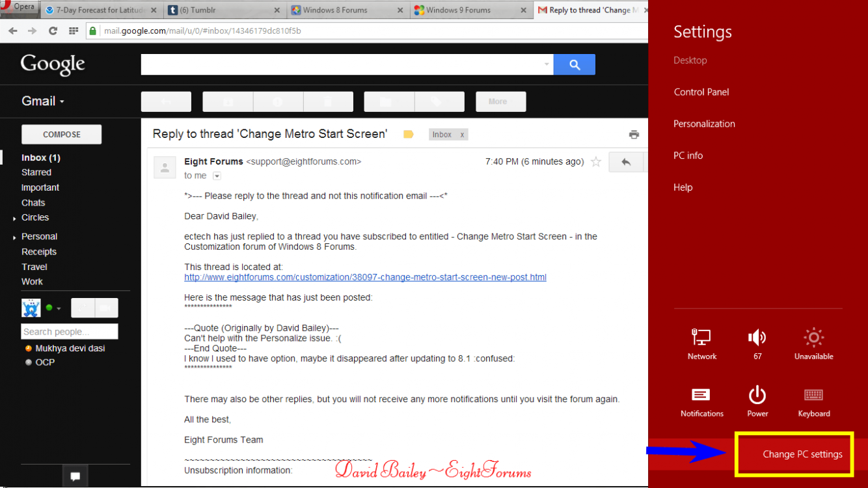Open the Power icon in Settings

coord(757,401)
